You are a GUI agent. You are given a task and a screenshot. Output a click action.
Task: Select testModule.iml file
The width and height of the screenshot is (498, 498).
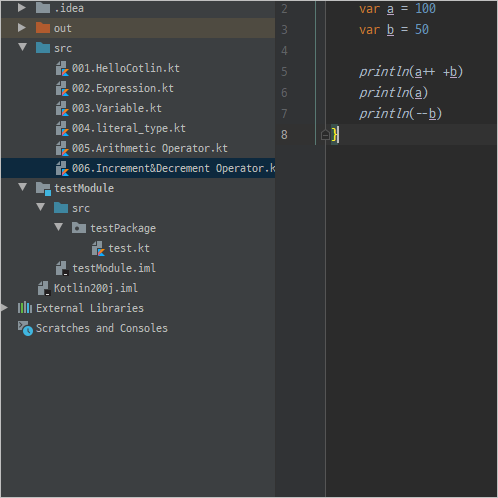(138, 268)
